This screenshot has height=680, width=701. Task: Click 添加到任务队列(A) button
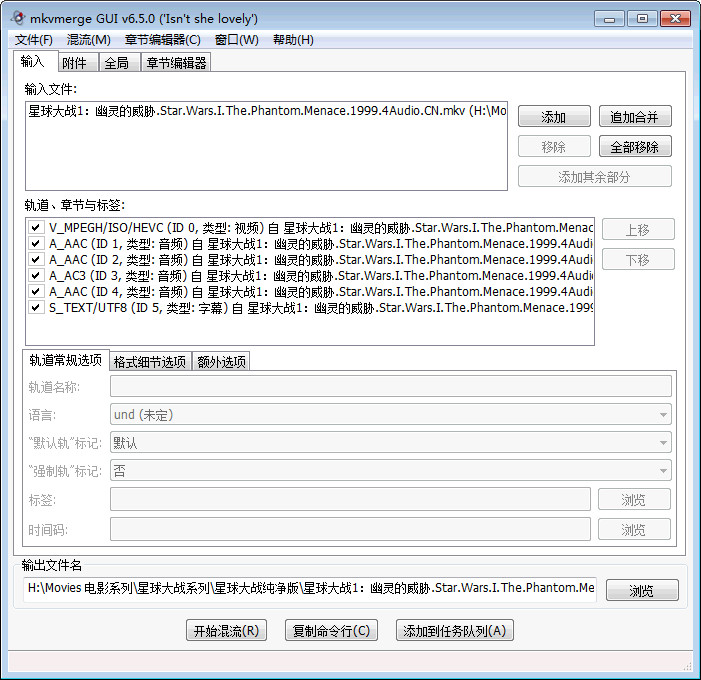click(x=455, y=631)
